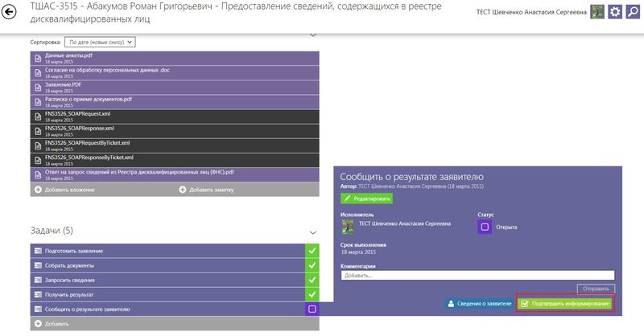Toggle checkmark for Собрать документы task

[312, 265]
